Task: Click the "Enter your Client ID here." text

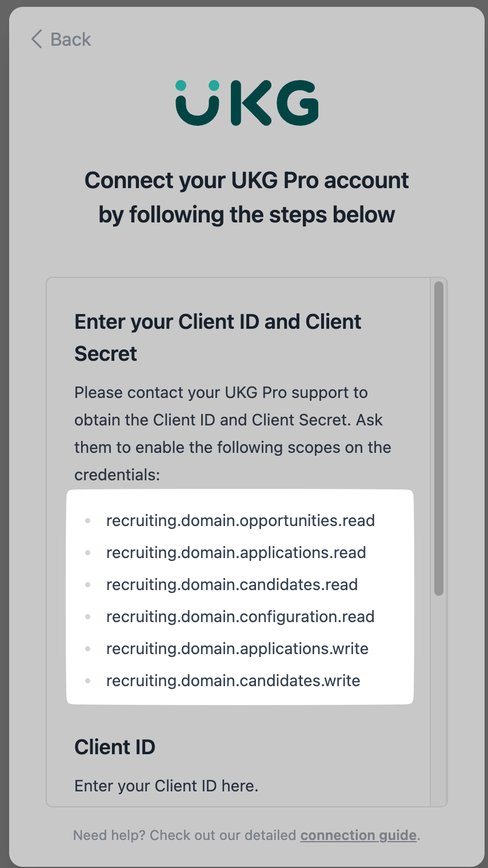Action: click(166, 786)
